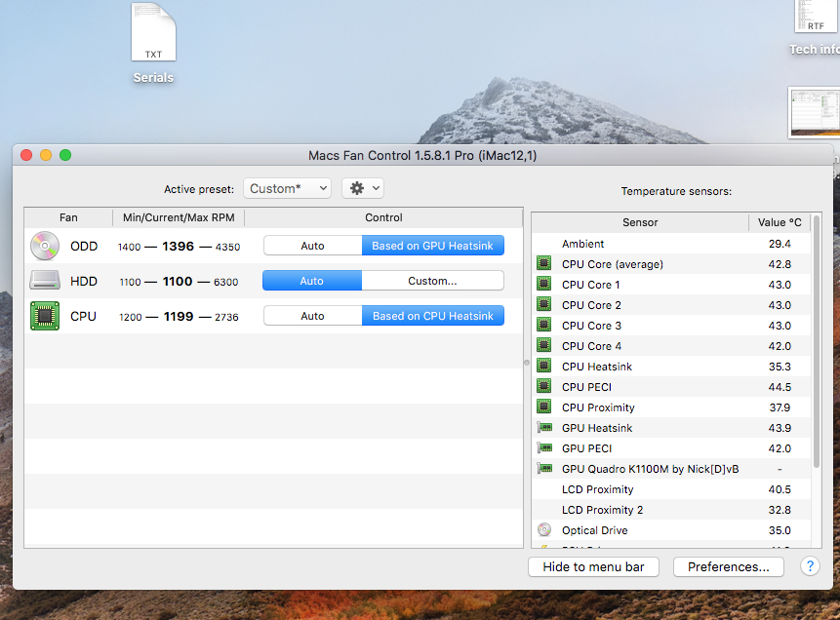Set HDD fan to Auto
The height and width of the screenshot is (620, 840).
(x=312, y=281)
